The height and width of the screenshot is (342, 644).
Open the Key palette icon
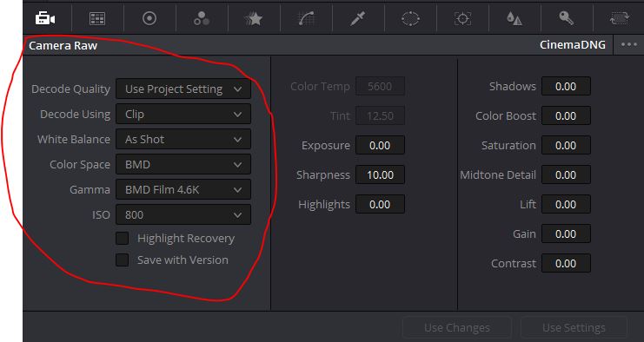(x=567, y=18)
